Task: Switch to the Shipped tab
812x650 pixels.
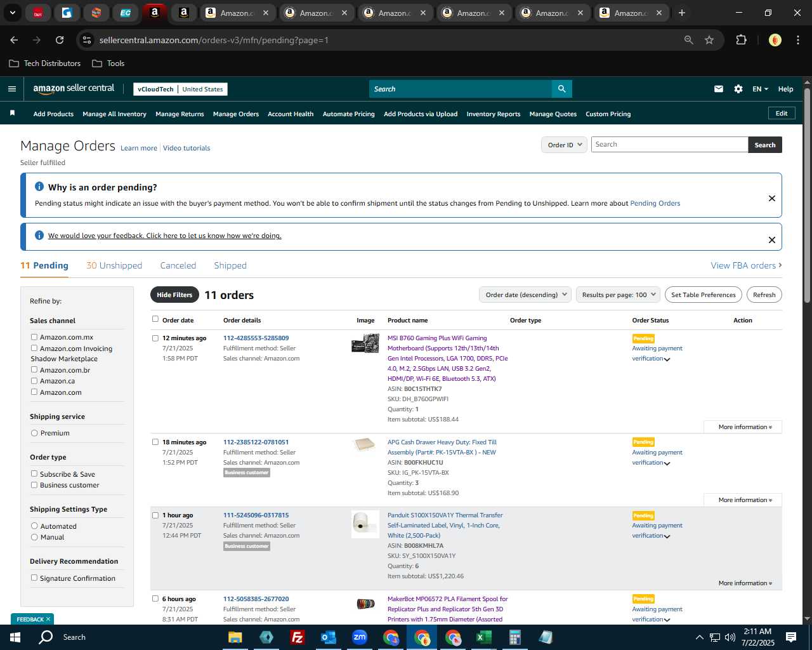Action: pos(230,265)
